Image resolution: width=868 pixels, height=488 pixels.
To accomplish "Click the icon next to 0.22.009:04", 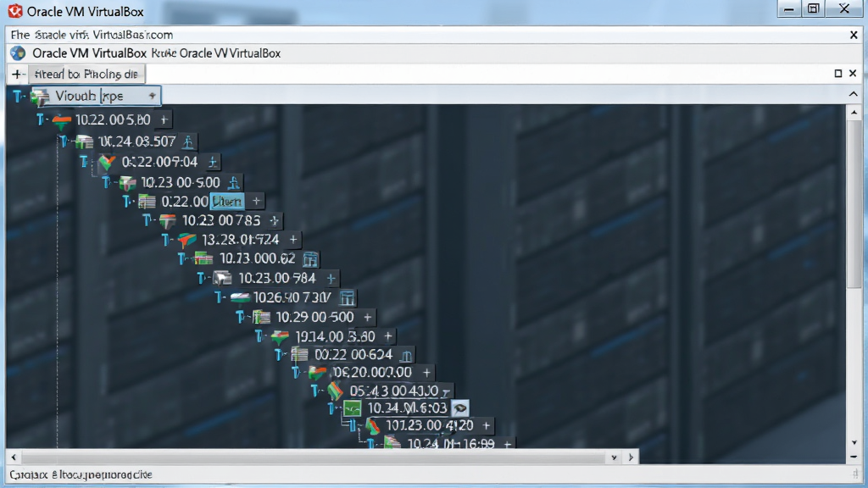I will [106, 162].
